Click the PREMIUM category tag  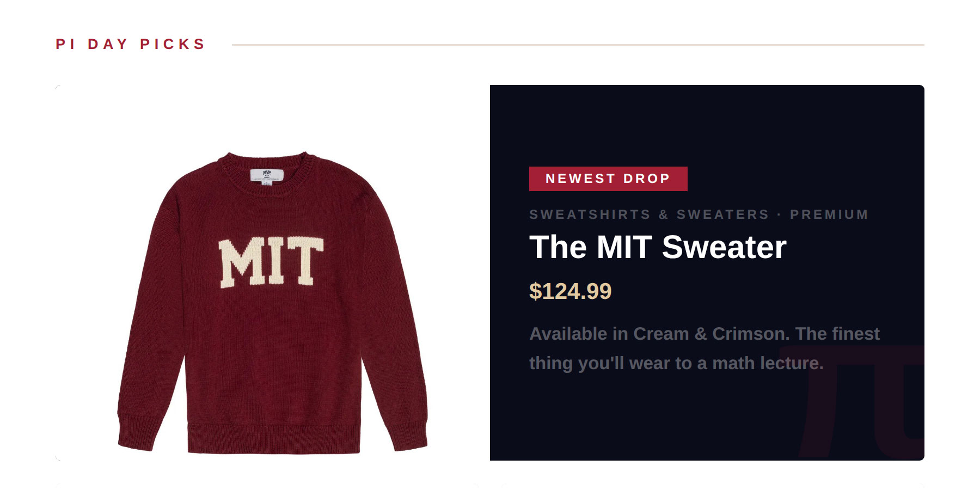[829, 215]
